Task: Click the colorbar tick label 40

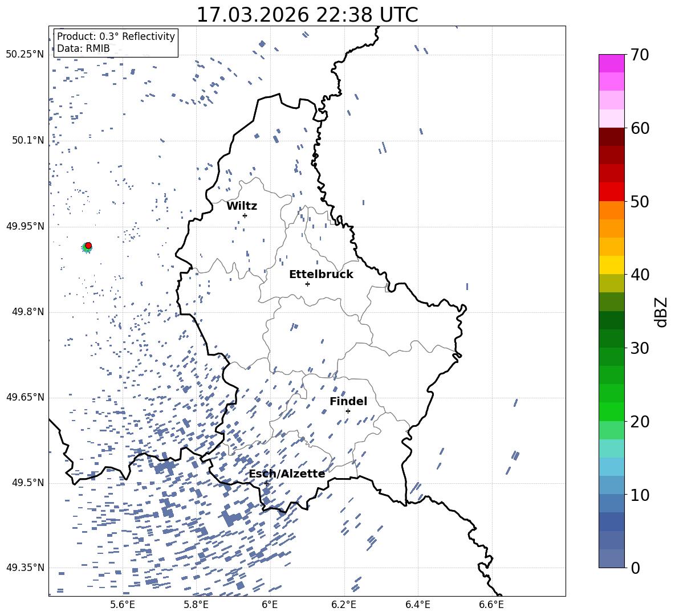Action: [640, 275]
